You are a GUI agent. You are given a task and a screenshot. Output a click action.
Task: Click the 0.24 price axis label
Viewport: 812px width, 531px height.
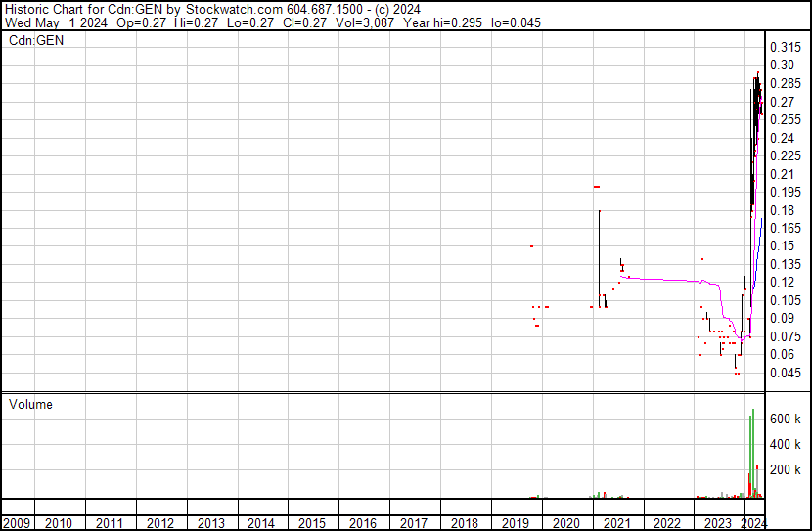tap(782, 138)
